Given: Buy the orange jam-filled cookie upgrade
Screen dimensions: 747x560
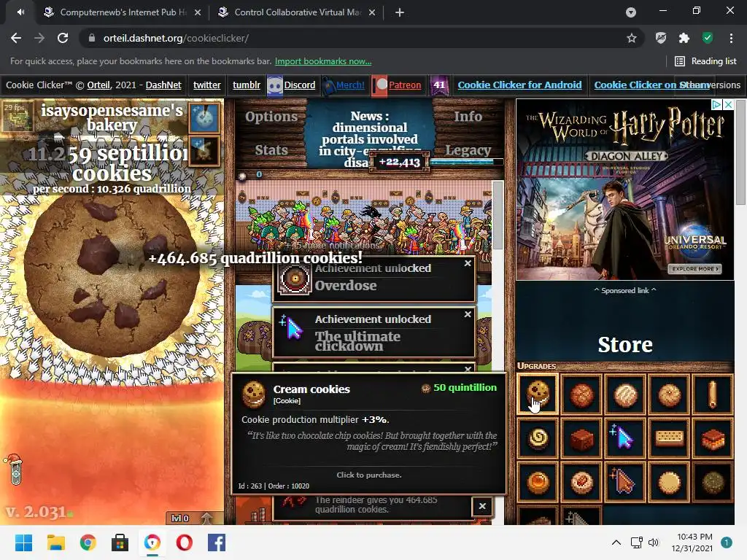Looking at the screenshot, I should tap(538, 481).
